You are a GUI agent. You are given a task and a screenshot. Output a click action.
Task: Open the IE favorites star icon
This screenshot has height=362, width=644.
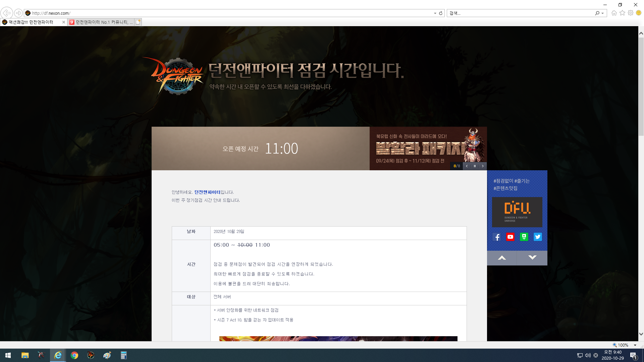click(x=622, y=13)
